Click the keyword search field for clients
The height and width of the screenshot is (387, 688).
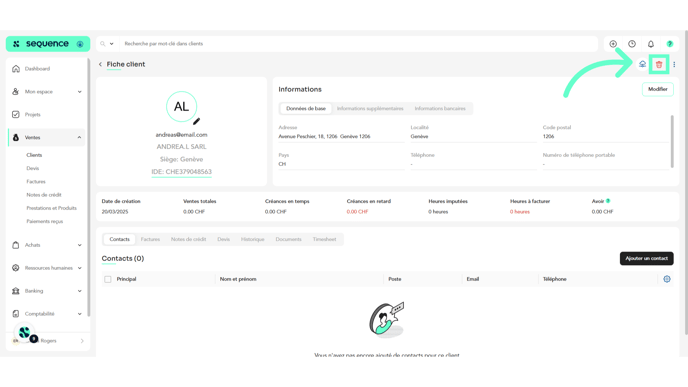358,44
